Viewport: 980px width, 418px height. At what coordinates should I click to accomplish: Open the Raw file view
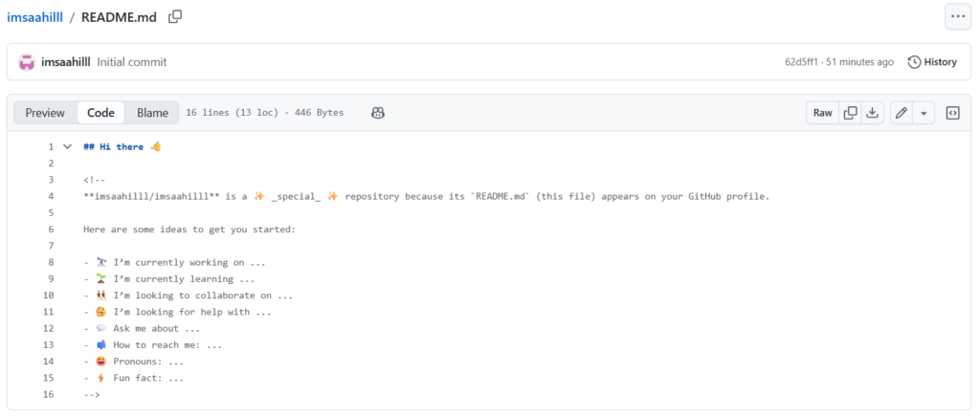pyautogui.click(x=822, y=113)
